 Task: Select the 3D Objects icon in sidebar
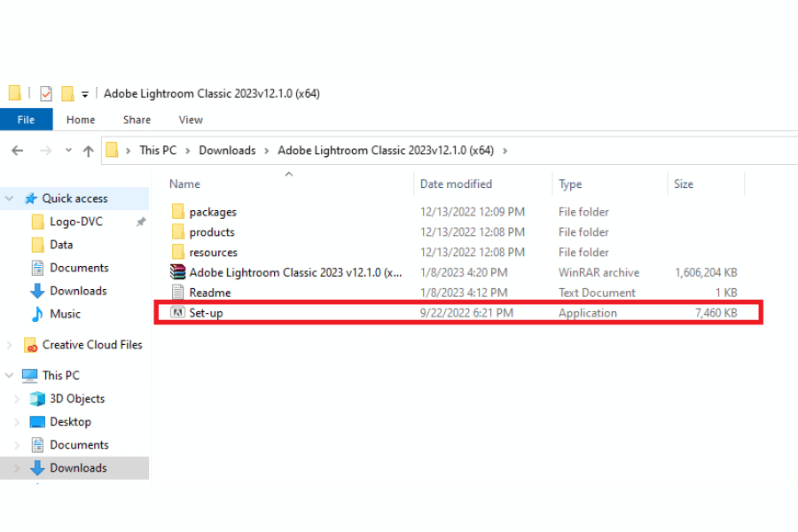(37, 399)
